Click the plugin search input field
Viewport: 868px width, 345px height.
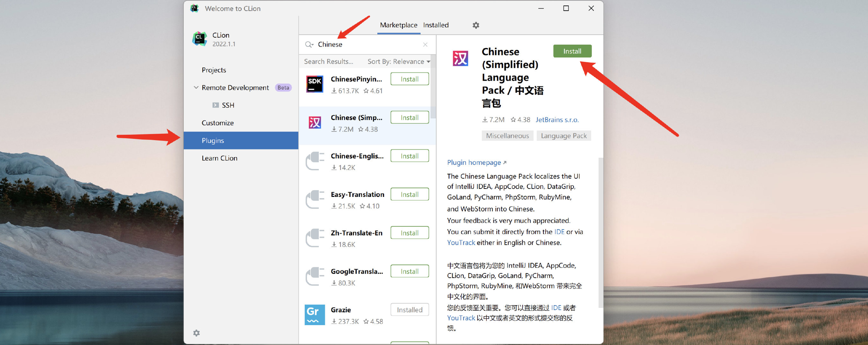(x=368, y=44)
